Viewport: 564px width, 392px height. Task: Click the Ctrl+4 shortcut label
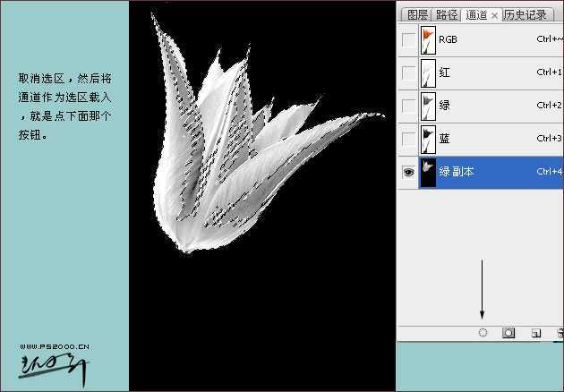550,172
